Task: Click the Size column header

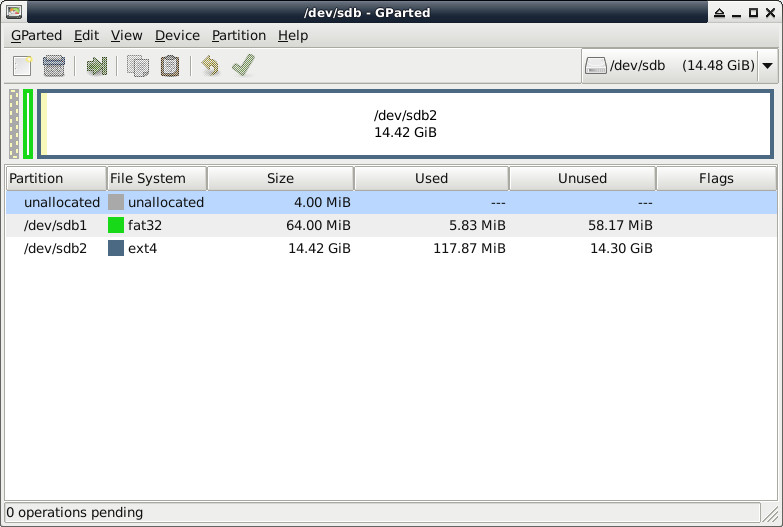Action: pos(280,178)
